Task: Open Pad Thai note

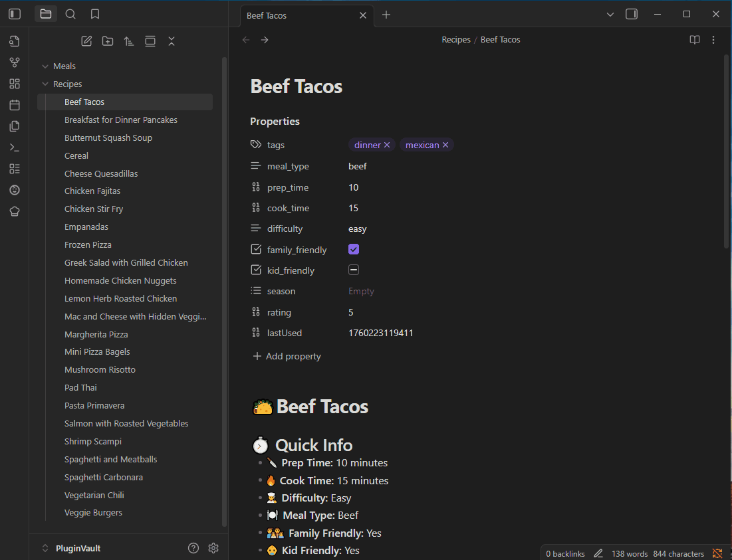Action: (x=80, y=387)
